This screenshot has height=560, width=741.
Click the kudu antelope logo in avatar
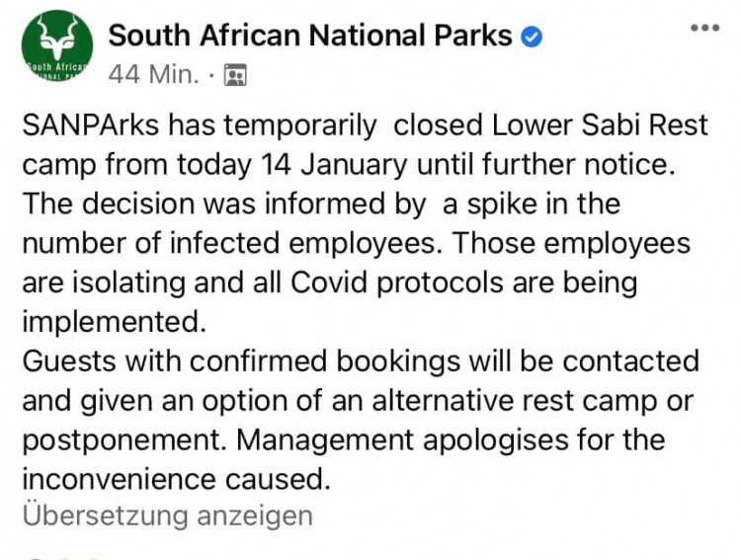coord(57,36)
